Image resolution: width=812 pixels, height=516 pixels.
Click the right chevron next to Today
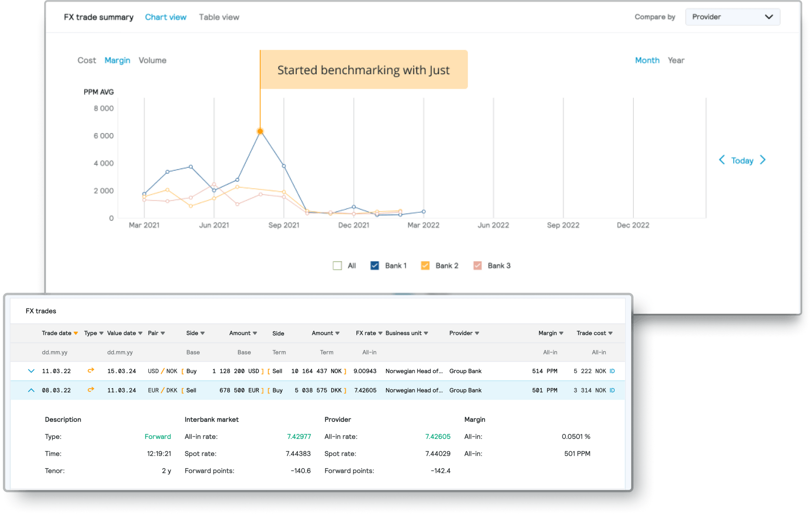pos(763,160)
